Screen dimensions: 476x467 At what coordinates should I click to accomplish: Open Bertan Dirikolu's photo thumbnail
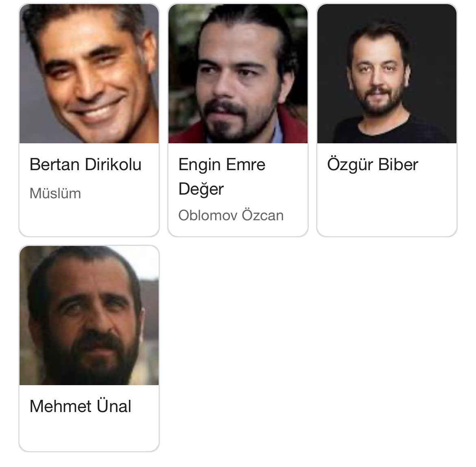click(x=89, y=74)
